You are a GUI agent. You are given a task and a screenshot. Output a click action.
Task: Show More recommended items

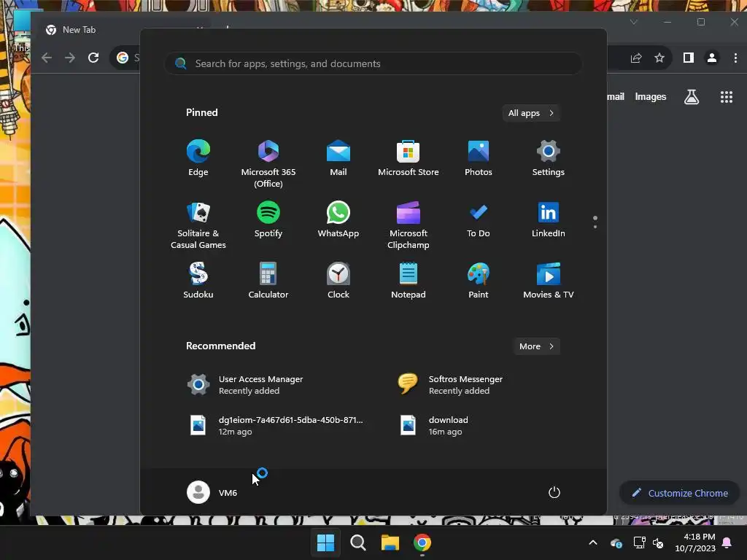click(x=536, y=346)
